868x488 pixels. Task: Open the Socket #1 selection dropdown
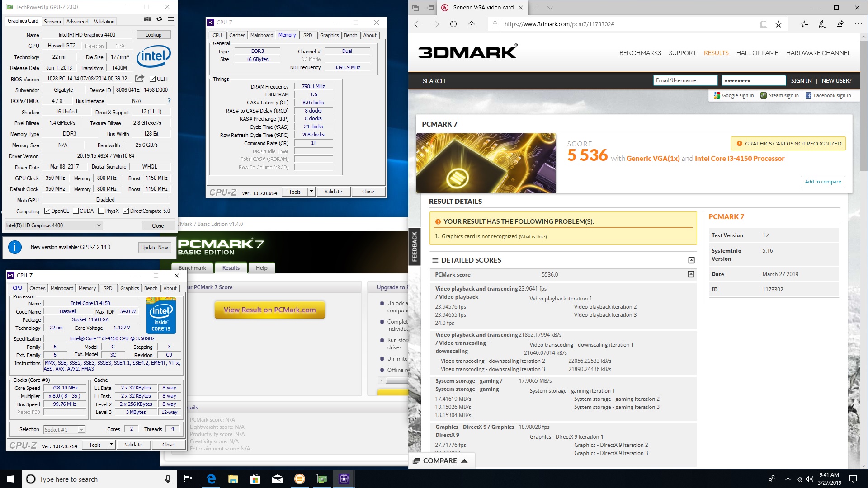pyautogui.click(x=64, y=429)
